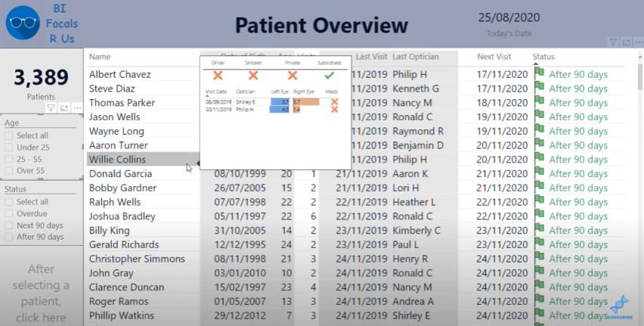Click green flag beside Albert Chavez status
The width and height of the screenshot is (644, 326).
click(539, 73)
